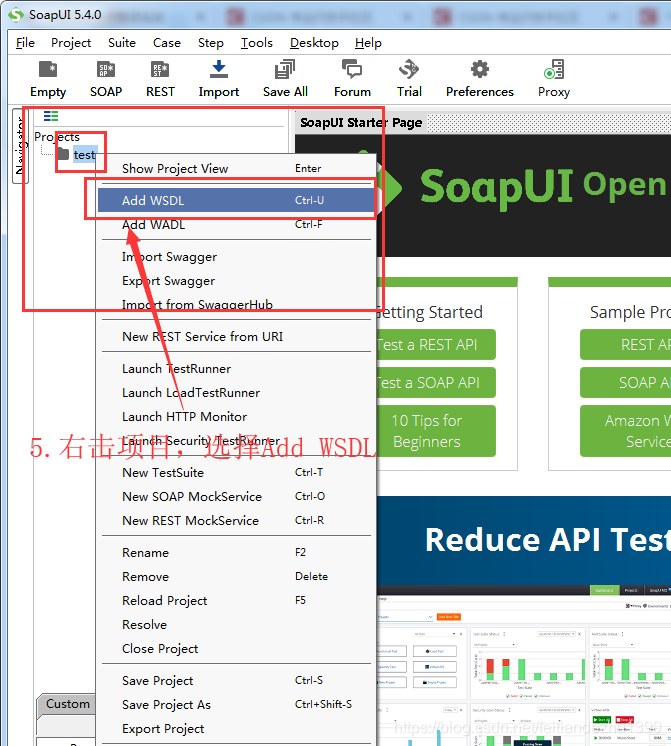Screen dimensions: 671x746
Task: Open the Help menu
Action: pos(368,43)
